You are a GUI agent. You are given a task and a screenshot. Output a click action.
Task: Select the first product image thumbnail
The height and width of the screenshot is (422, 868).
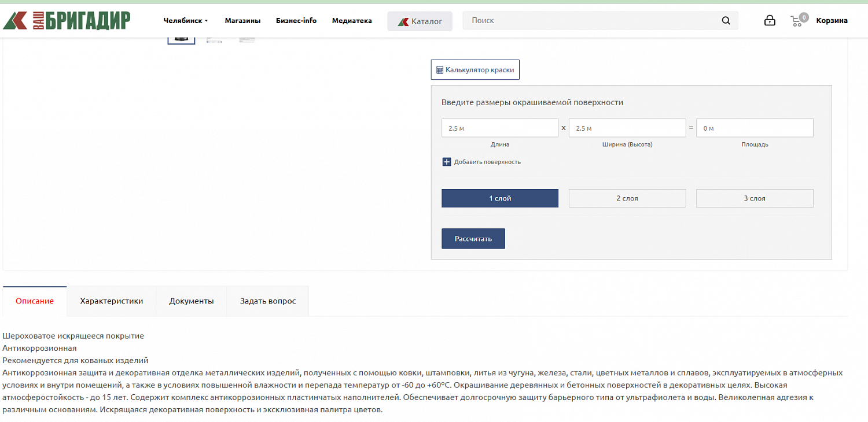(x=181, y=39)
